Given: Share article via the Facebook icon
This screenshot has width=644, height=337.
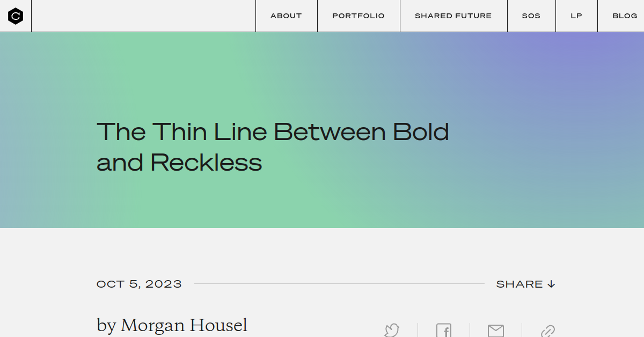Looking at the screenshot, I should pos(444,330).
